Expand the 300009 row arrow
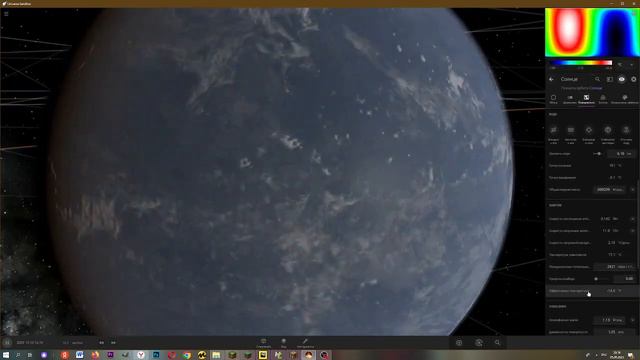Viewport: 640px width, 360px height. 633,190
